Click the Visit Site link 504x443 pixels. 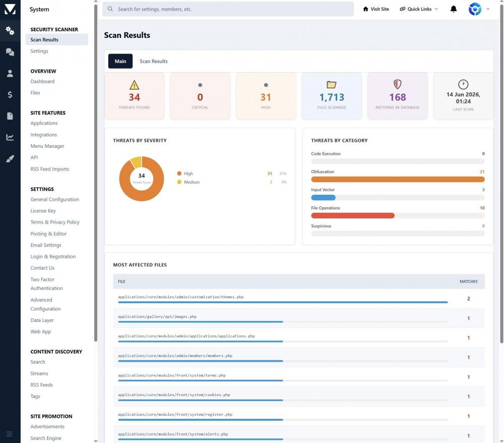(x=376, y=9)
